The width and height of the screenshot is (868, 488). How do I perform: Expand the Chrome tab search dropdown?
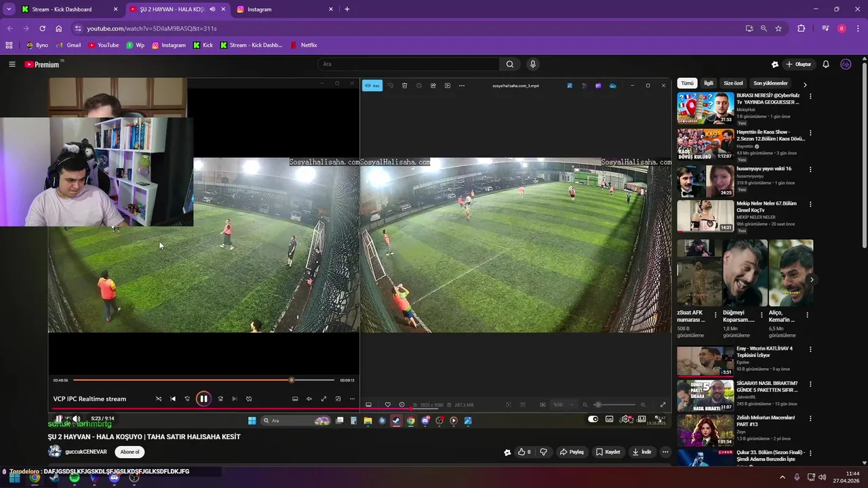[x=9, y=9]
